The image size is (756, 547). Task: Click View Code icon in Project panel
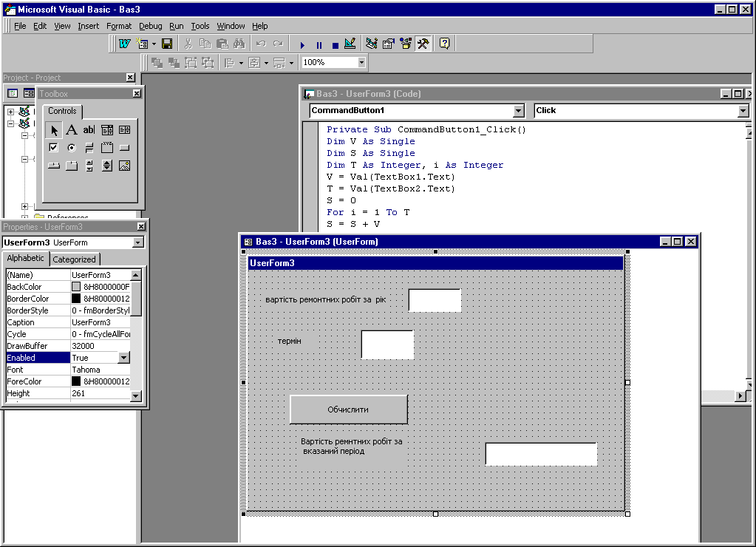[x=13, y=93]
